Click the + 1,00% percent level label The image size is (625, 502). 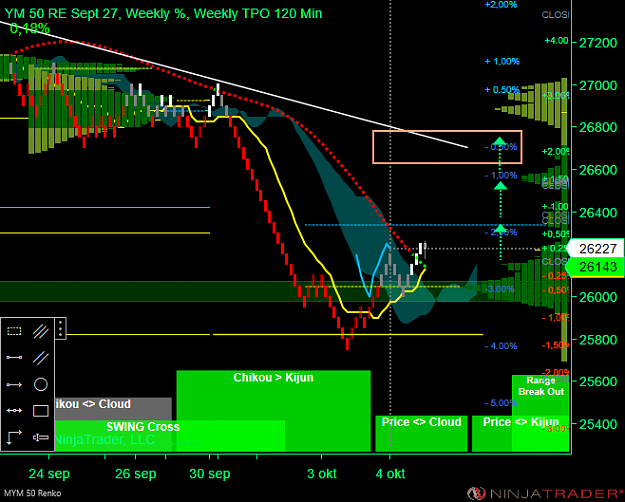pyautogui.click(x=502, y=61)
